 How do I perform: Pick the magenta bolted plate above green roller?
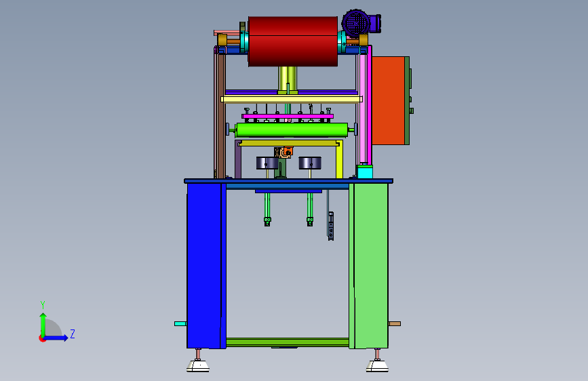click(x=288, y=116)
